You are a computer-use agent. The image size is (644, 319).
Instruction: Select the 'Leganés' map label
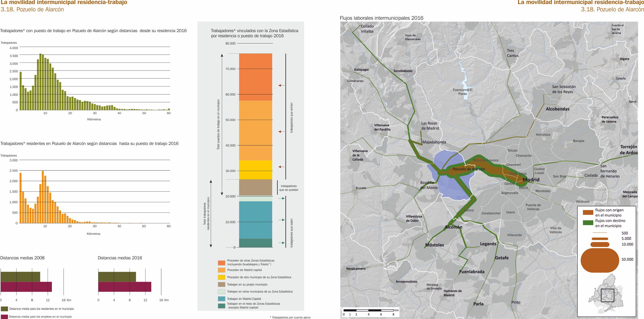coord(488,244)
